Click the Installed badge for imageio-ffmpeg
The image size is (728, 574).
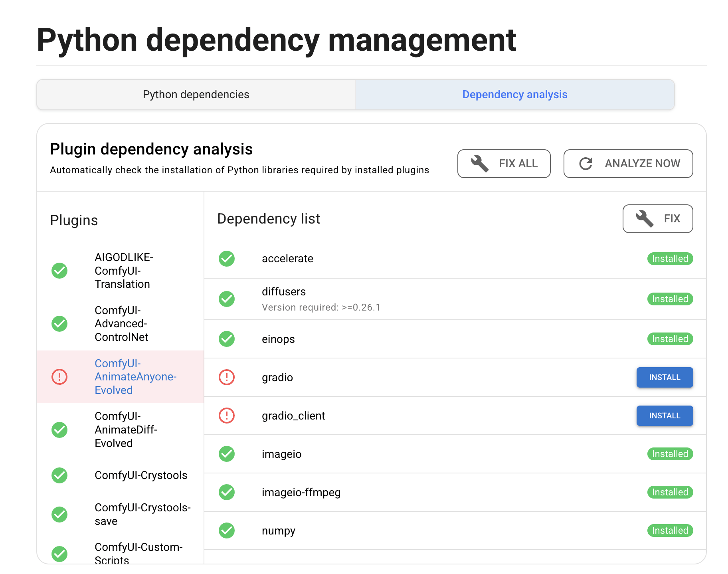coord(670,492)
